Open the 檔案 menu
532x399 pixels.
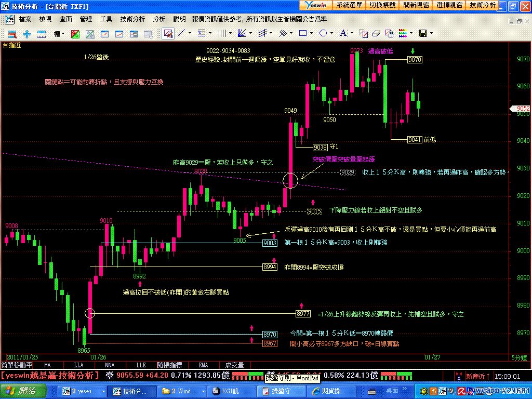[25, 19]
